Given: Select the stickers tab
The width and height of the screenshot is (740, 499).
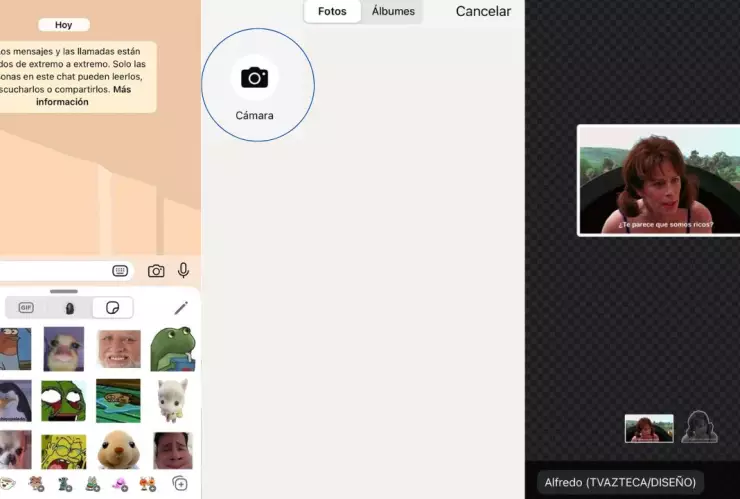Looking at the screenshot, I should click(112, 308).
